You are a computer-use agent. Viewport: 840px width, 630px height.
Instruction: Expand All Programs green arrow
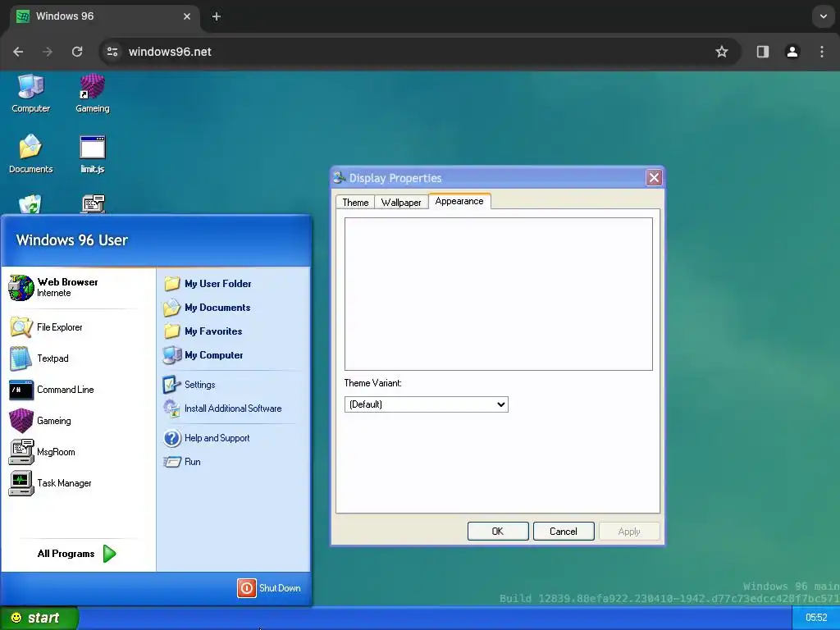click(x=109, y=554)
